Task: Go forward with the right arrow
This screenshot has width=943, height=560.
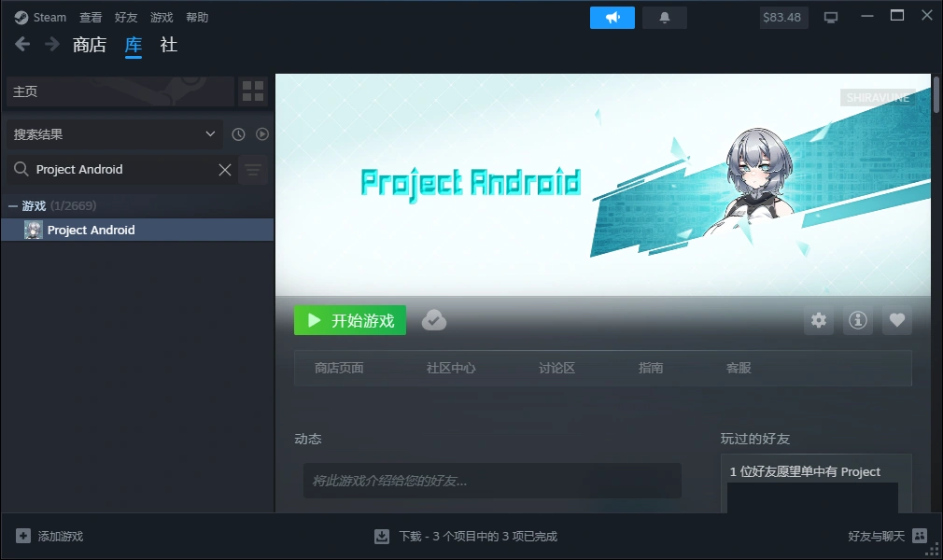Action: (x=52, y=44)
